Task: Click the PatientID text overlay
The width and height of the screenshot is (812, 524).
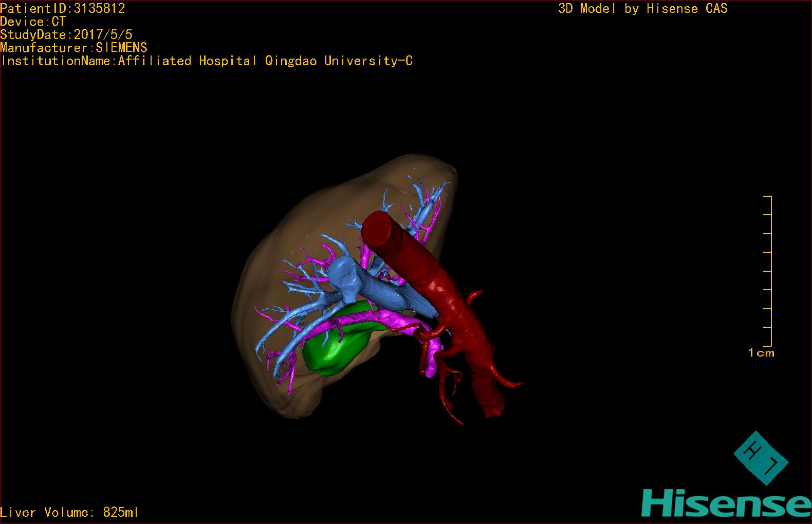Action: point(63,8)
